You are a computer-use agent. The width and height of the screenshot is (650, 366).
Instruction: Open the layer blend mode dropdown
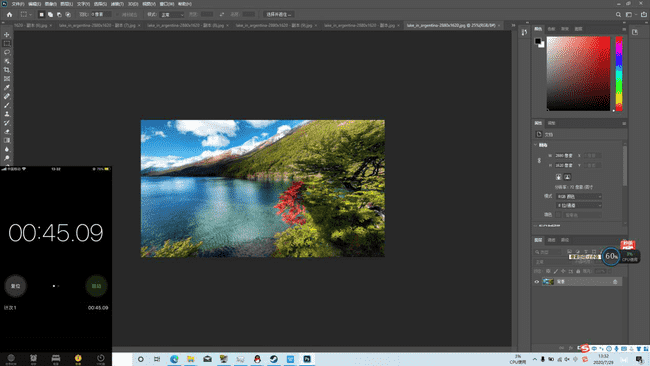(552, 262)
